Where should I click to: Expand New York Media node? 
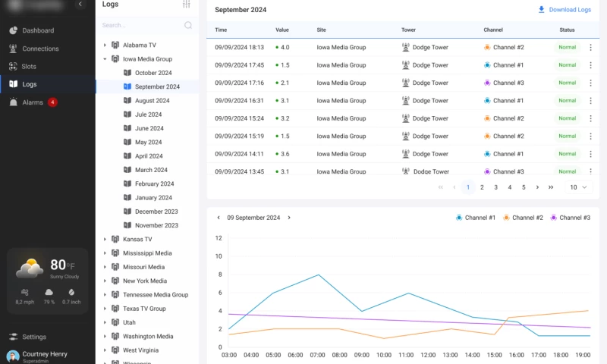click(x=105, y=281)
